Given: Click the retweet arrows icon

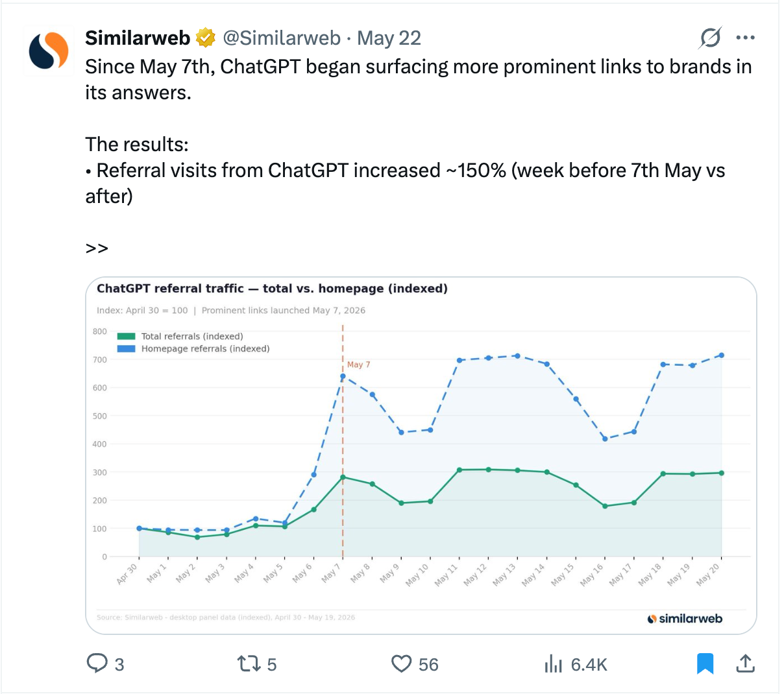Looking at the screenshot, I should [x=249, y=664].
